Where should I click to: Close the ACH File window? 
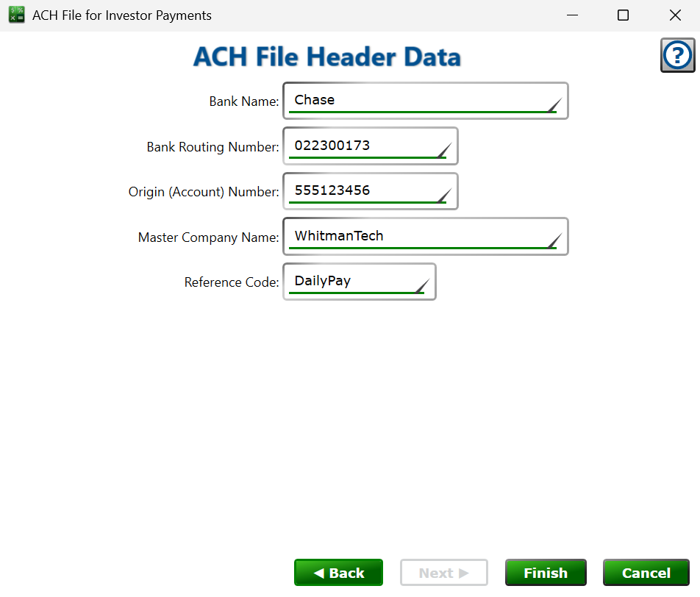[x=675, y=15]
